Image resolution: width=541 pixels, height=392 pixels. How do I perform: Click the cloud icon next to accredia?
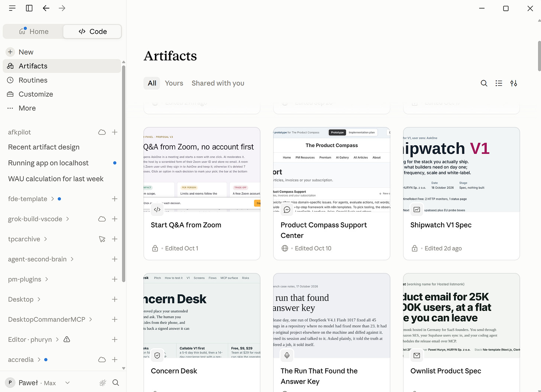pyautogui.click(x=102, y=360)
